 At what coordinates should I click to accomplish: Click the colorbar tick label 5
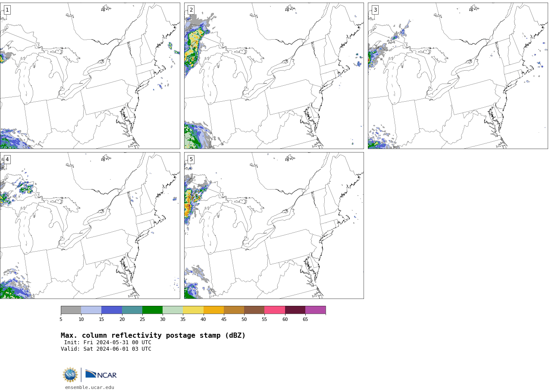(61, 319)
